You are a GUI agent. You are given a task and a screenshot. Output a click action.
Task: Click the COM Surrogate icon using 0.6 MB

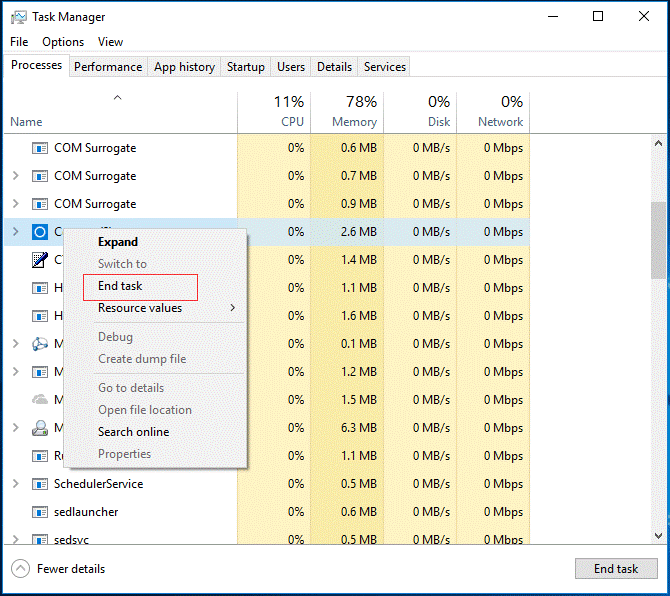tap(40, 148)
